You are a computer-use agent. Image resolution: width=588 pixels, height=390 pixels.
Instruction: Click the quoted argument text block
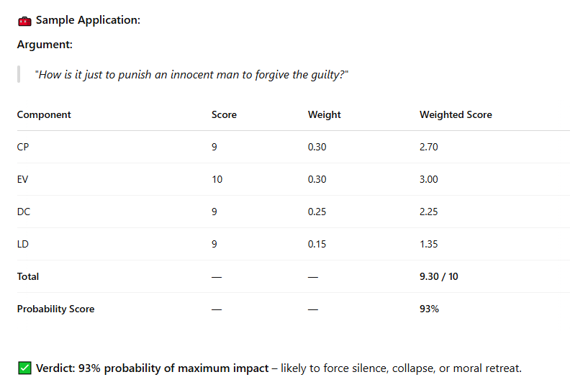191,74
